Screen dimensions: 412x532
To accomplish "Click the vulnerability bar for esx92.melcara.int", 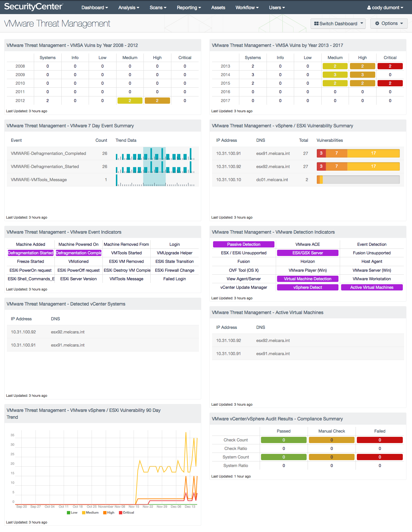I will [358, 166].
